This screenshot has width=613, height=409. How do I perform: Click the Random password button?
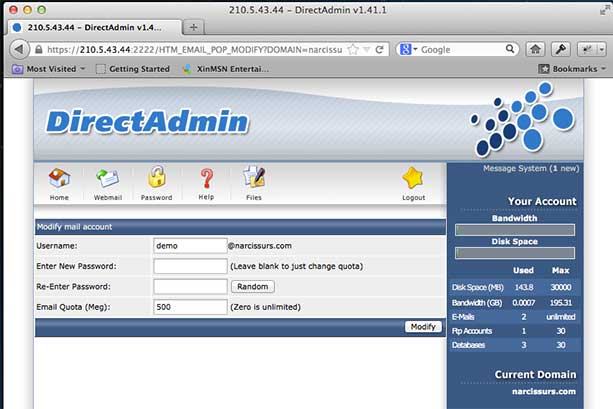[253, 287]
